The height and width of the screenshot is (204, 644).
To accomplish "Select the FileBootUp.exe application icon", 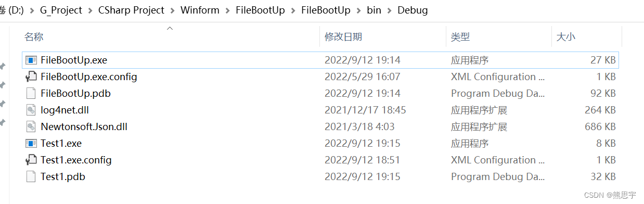I will [x=31, y=60].
